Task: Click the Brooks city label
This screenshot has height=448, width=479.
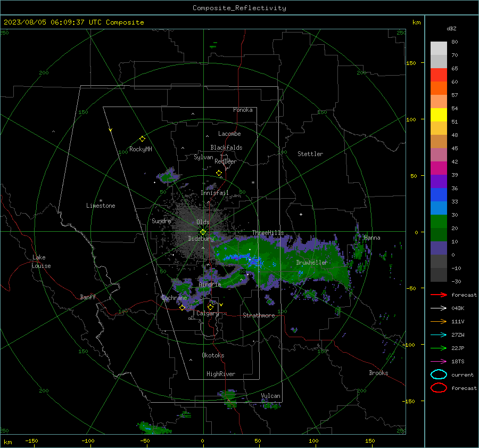Action: 378,373
